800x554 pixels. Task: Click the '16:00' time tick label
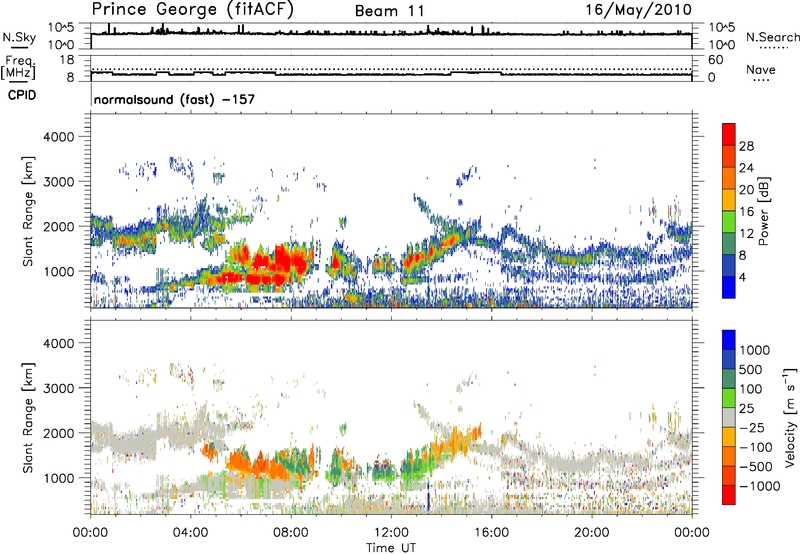pos(491,533)
